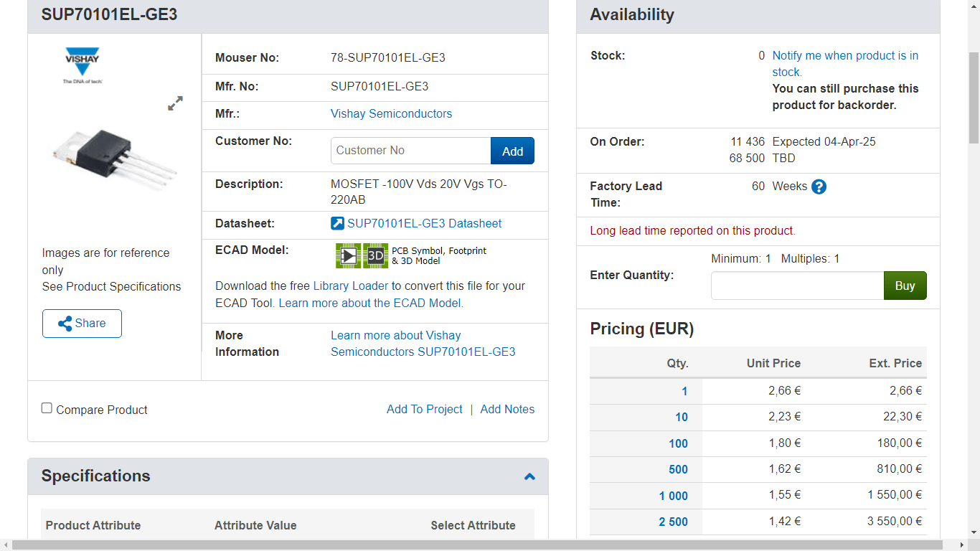This screenshot has height=551, width=980.
Task: Select quantity 100 price break
Action: [678, 443]
